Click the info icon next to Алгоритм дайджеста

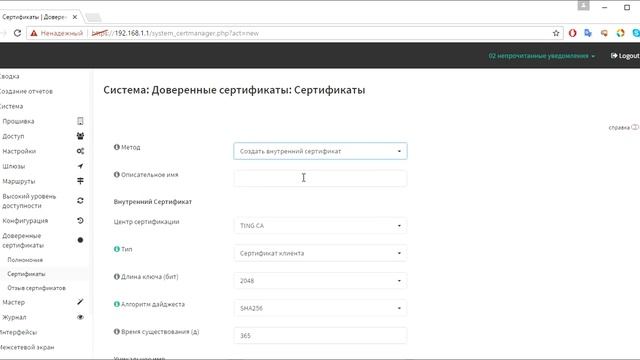click(117, 304)
